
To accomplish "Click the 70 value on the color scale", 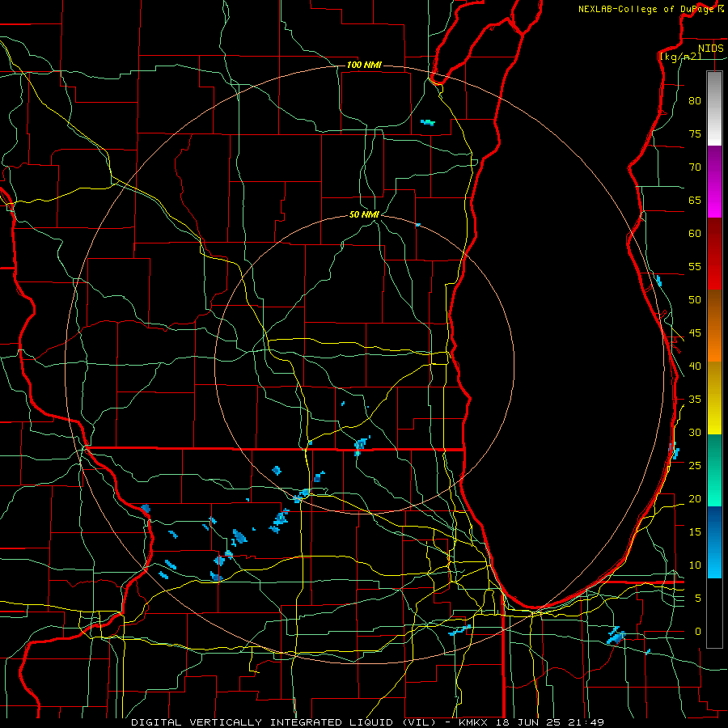I will point(695,167).
